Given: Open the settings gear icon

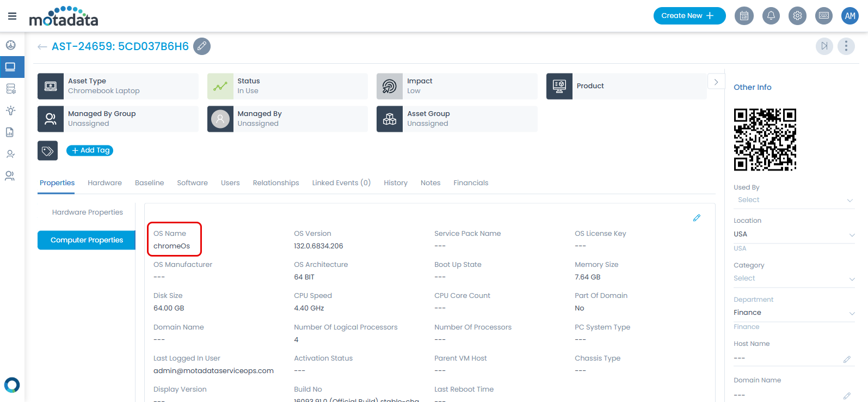Looking at the screenshot, I should [x=797, y=16].
